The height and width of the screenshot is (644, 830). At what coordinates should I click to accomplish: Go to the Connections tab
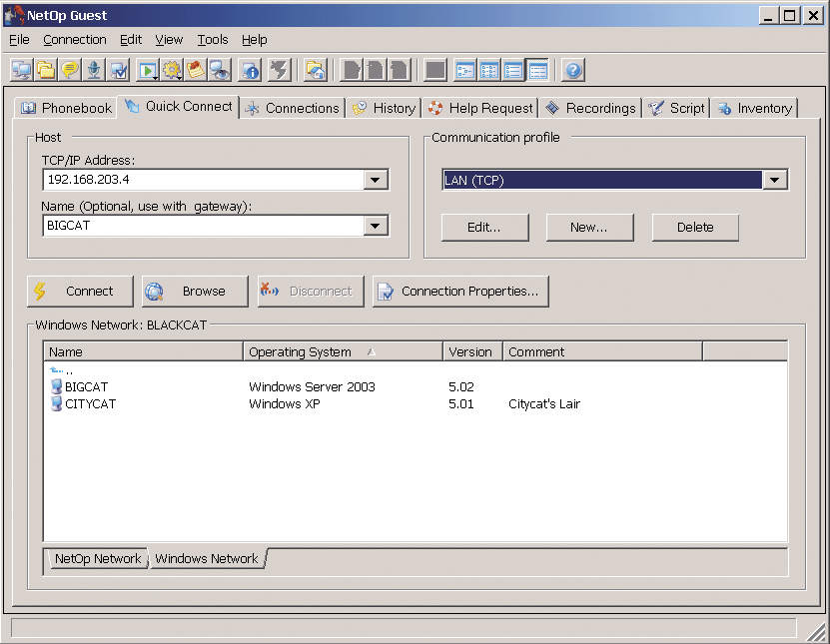[294, 108]
